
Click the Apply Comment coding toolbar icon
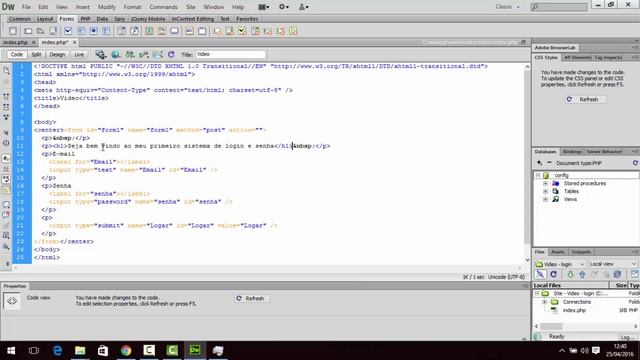point(6,204)
